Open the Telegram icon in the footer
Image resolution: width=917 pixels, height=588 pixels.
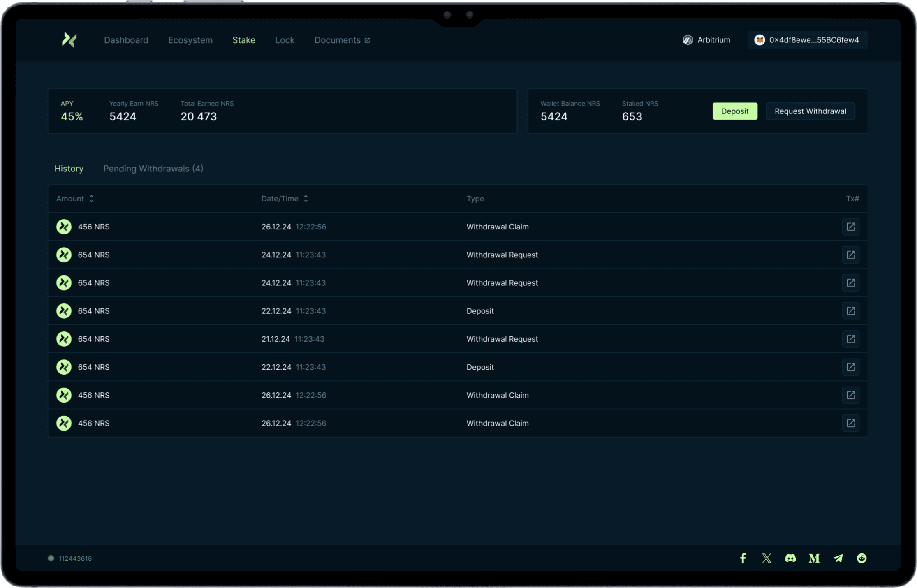(x=838, y=558)
